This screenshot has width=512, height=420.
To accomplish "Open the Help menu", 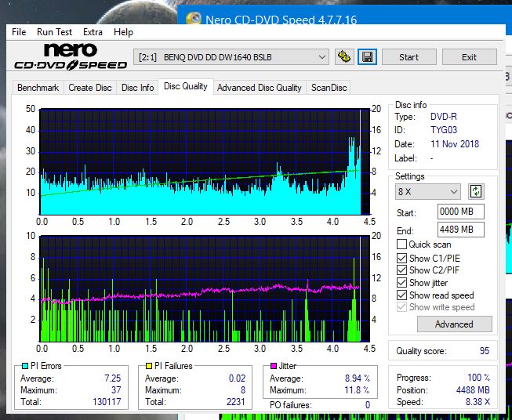I will point(123,32).
